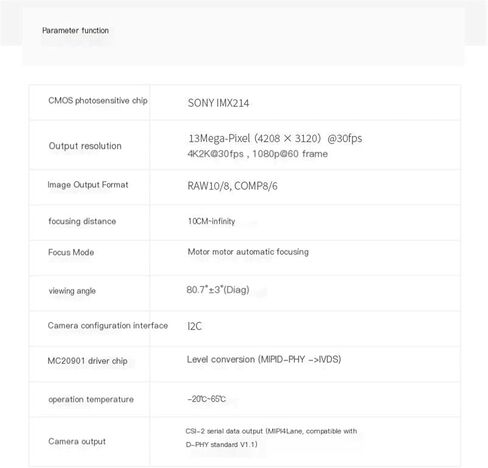Select the viewing angle label
Viewport: 488px width, 468px height.
(72, 291)
